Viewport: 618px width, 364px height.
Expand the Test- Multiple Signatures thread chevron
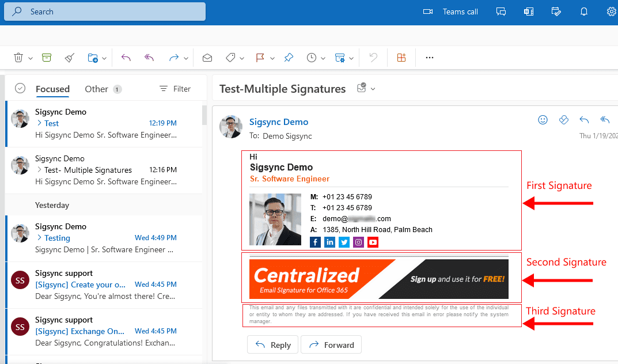(x=39, y=170)
